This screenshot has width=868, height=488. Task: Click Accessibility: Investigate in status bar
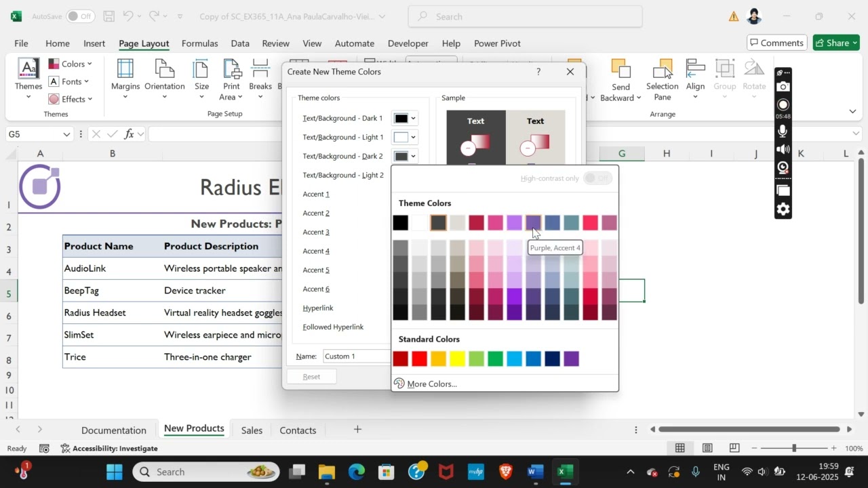coord(109,448)
